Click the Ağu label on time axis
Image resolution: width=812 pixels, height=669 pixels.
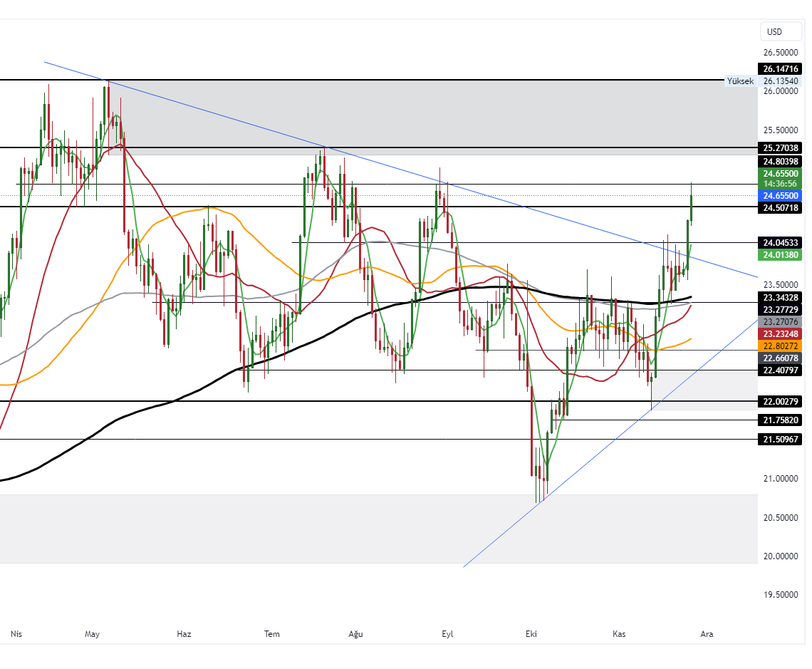pos(356,633)
